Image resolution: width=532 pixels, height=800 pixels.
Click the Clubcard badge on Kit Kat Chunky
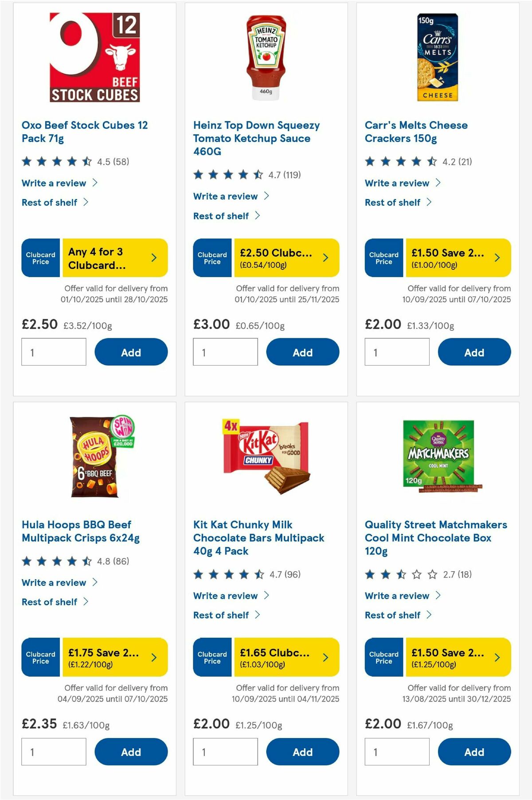212,657
